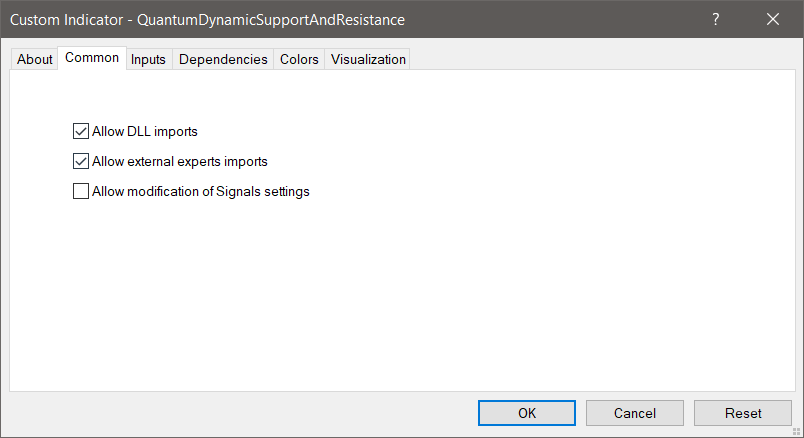Disable the Allow external experts imports checkbox

[x=81, y=161]
